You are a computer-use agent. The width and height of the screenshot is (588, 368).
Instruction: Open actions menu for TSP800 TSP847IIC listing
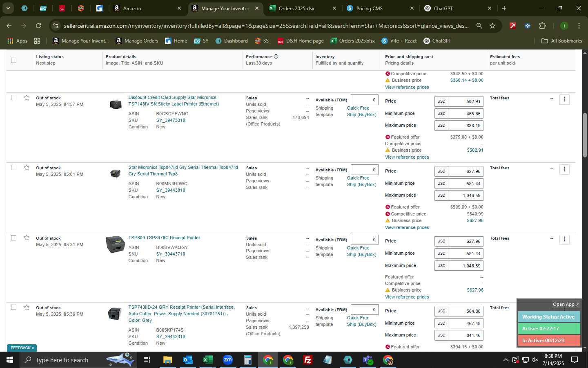click(x=564, y=239)
